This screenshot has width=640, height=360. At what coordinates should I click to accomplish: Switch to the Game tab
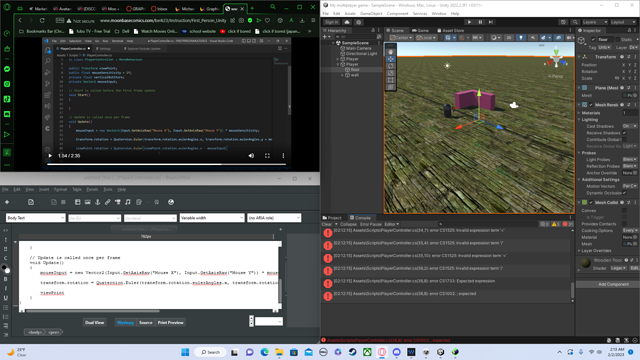[420, 31]
